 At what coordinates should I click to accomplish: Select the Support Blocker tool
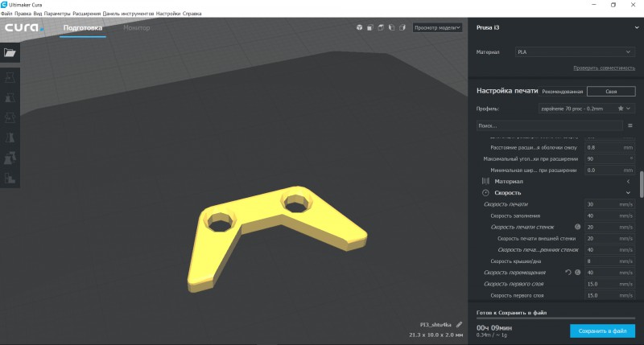pyautogui.click(x=10, y=178)
